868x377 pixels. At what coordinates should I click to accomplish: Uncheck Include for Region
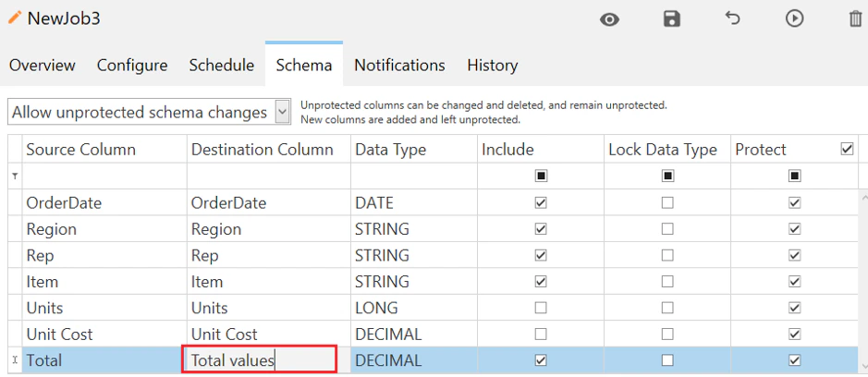point(541,228)
